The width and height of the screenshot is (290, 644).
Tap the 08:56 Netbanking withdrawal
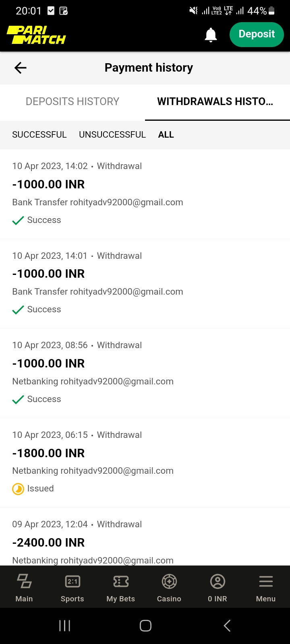(145, 372)
